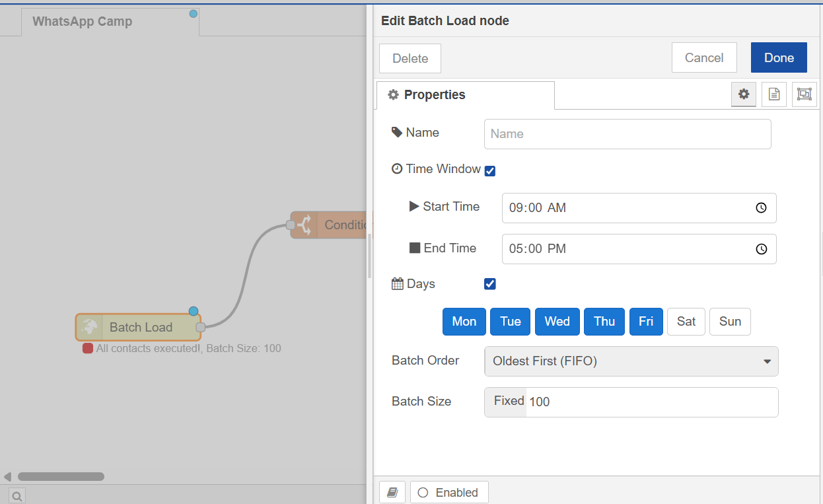
Task: Open the help book icon in footer
Action: coord(392,493)
